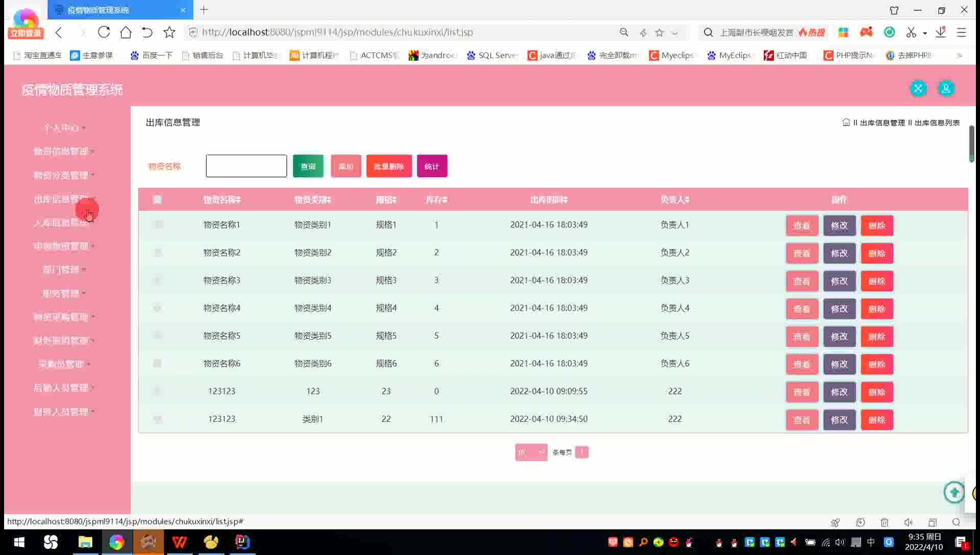Open the notification center icon

click(x=961, y=542)
